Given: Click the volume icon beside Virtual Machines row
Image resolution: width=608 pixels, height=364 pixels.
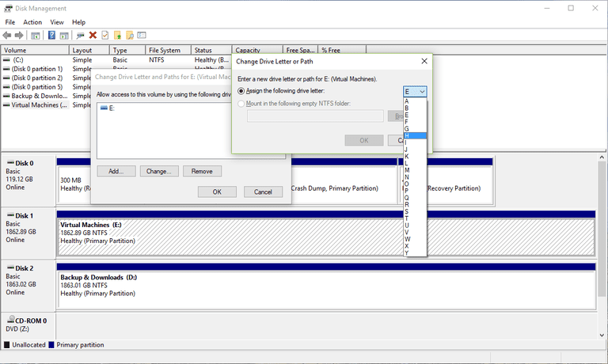Looking at the screenshot, I should click(x=6, y=104).
